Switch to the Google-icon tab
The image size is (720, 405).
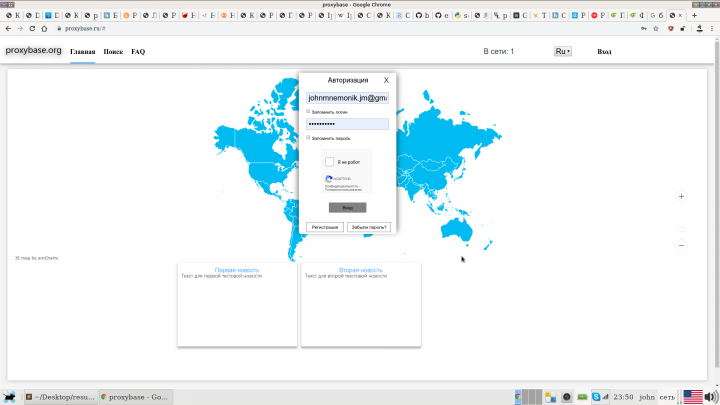pos(657,15)
